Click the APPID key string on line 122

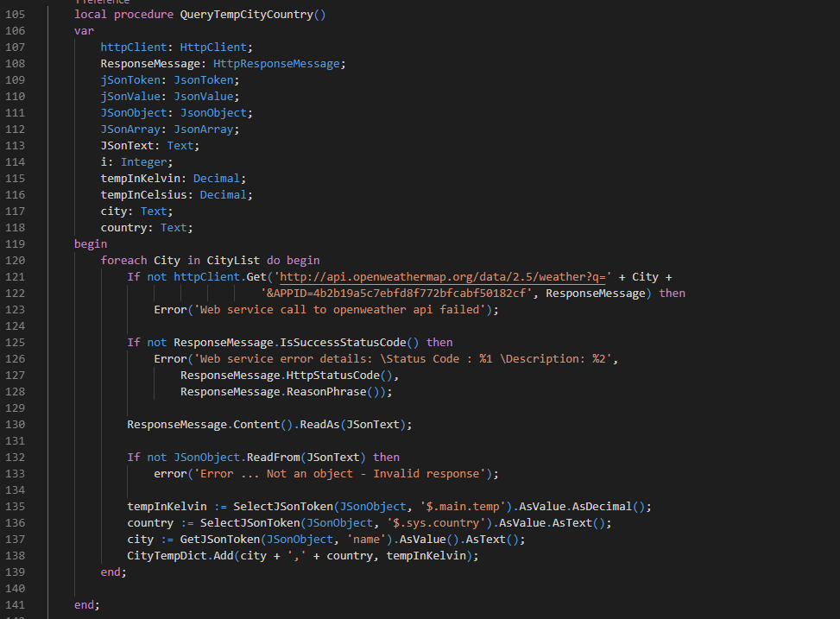pos(396,294)
